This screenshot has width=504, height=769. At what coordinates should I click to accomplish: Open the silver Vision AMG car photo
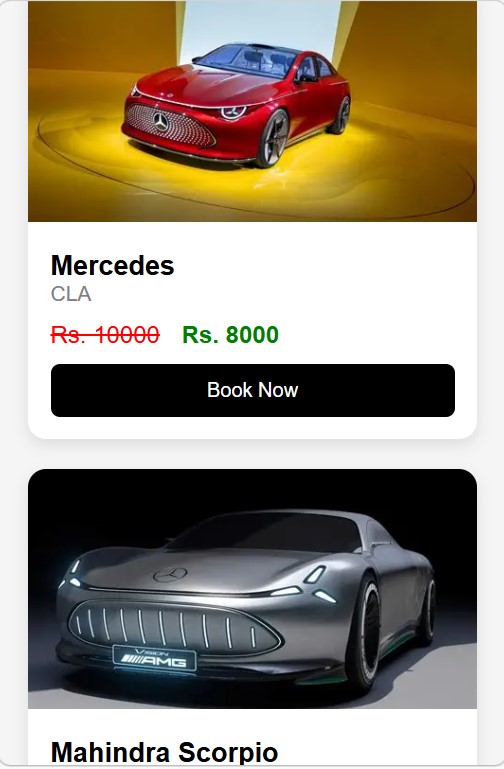tap(252, 589)
